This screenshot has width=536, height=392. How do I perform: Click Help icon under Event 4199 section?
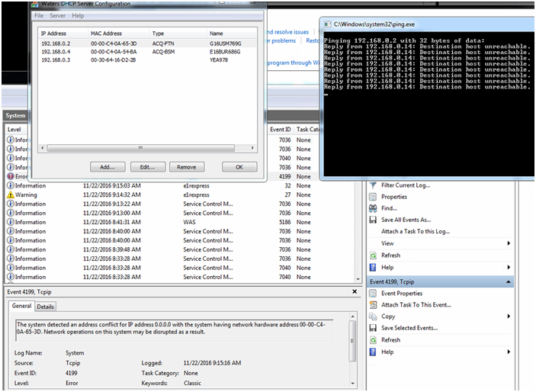[x=373, y=352]
